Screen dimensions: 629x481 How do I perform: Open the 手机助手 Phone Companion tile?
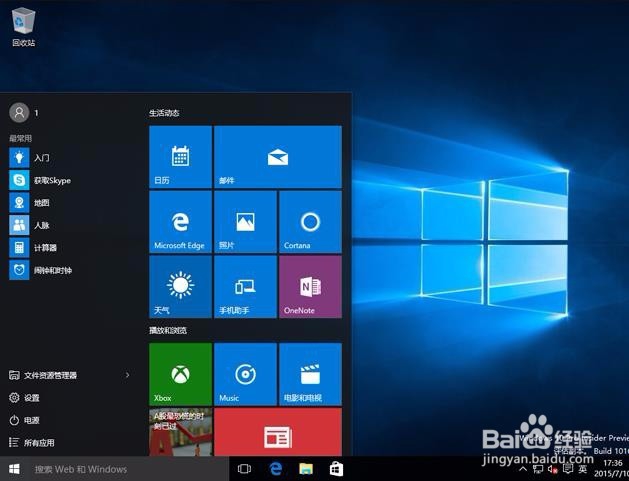click(245, 287)
